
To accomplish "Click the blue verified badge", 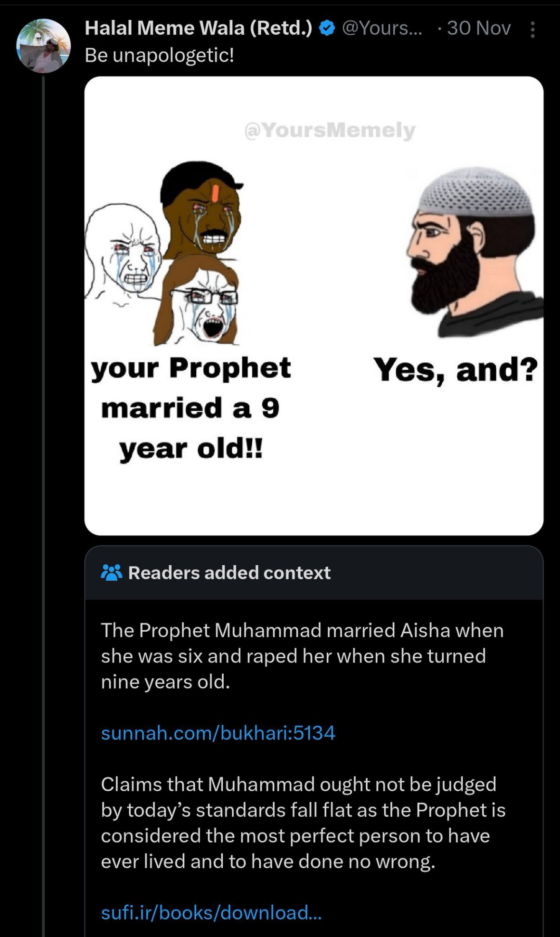I will coord(326,28).
